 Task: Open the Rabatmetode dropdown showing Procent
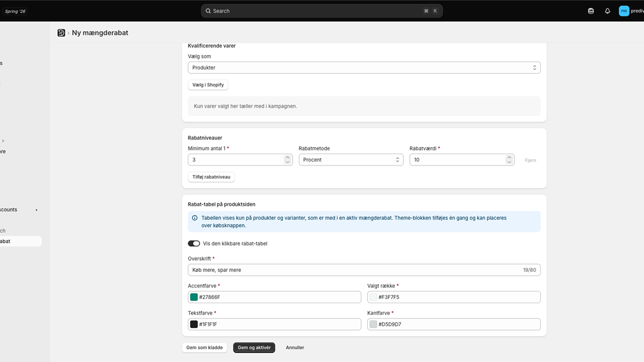[351, 160]
